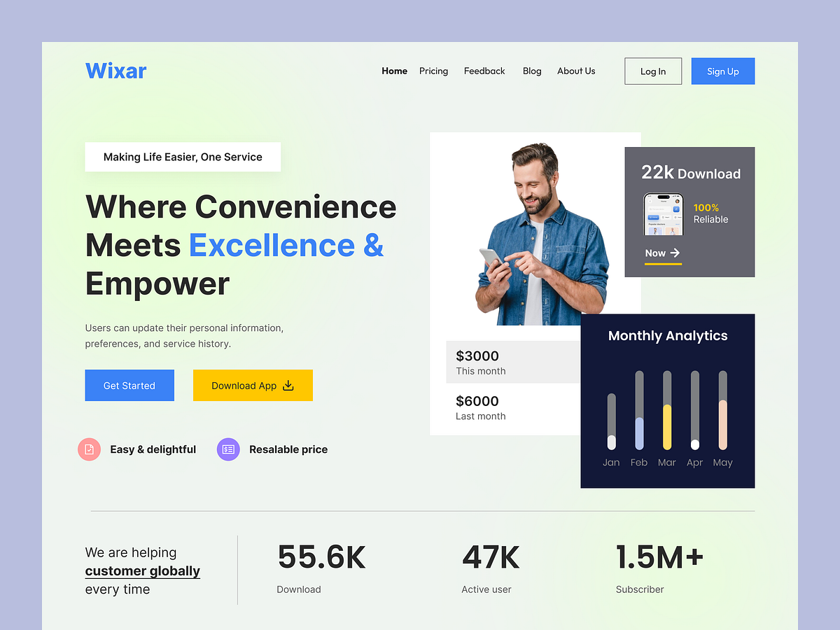Click the arrow icon next to Now

[x=674, y=254]
